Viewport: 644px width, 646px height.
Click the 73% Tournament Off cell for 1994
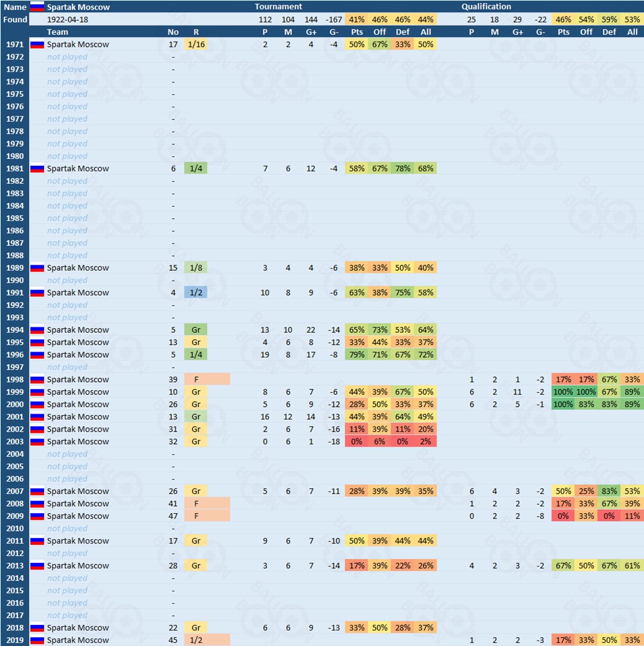(x=379, y=330)
